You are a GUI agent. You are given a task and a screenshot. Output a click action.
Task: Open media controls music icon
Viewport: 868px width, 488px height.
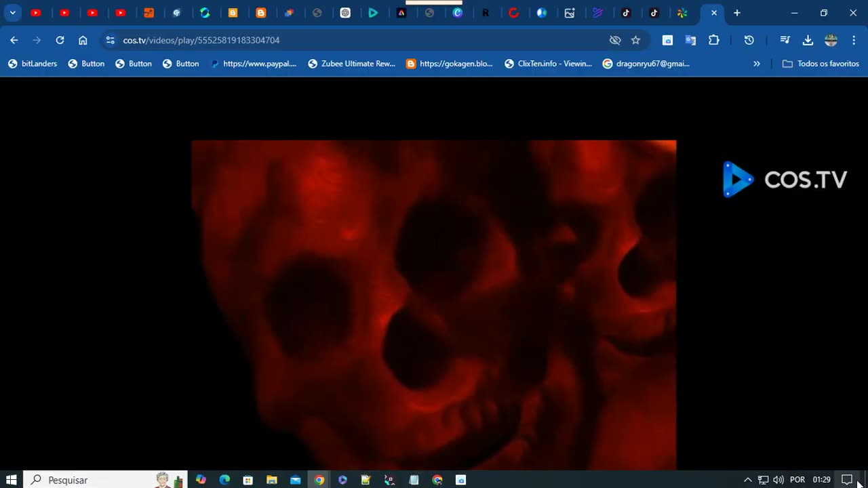click(785, 40)
